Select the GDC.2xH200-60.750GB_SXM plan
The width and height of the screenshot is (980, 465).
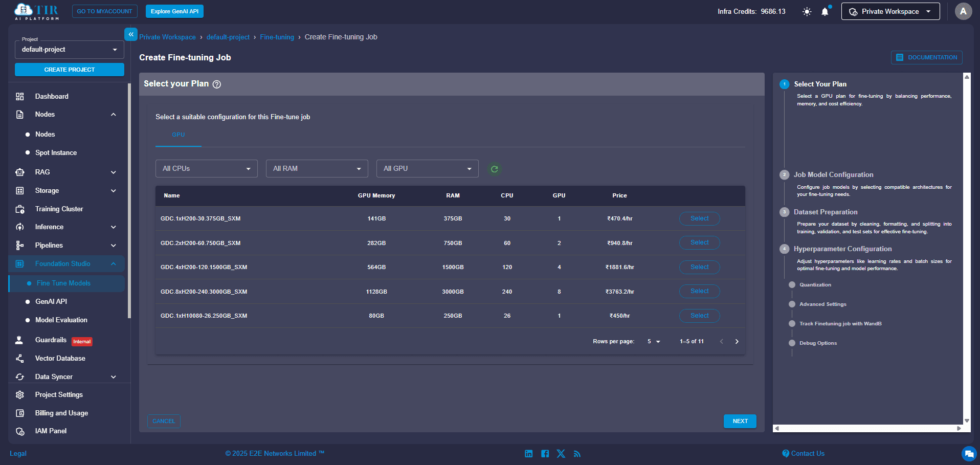tap(700, 242)
